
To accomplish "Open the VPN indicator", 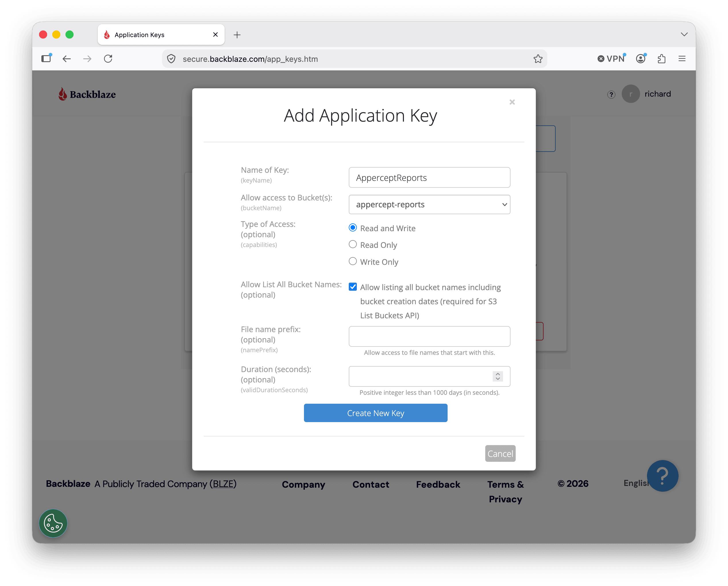I will coord(611,59).
